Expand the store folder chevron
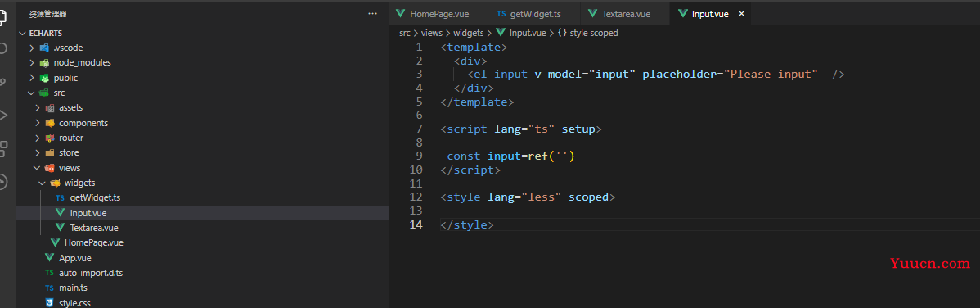980x308 pixels. tap(38, 152)
